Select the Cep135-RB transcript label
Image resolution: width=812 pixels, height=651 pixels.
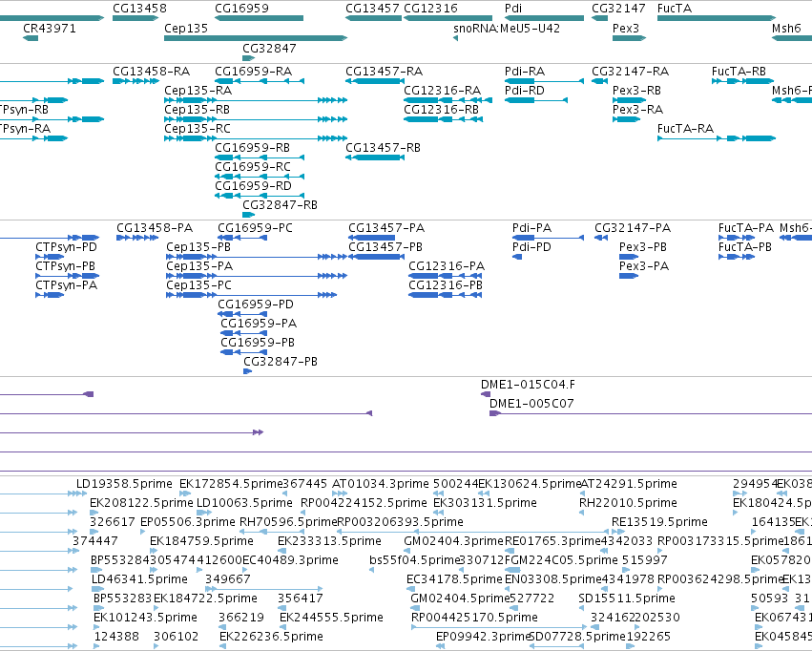[197, 109]
